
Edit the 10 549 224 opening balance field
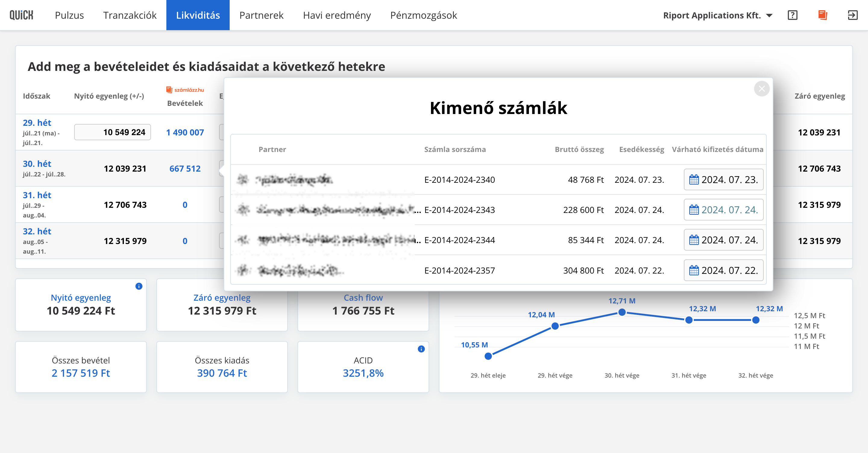(x=112, y=132)
